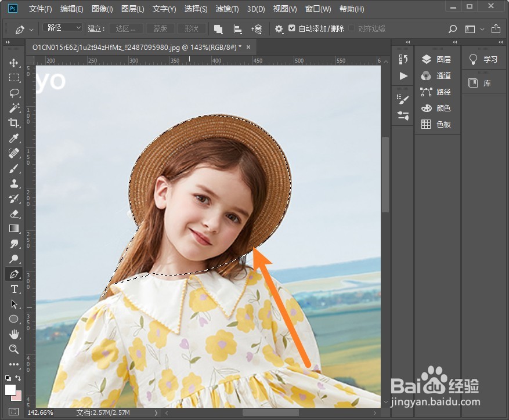Image resolution: width=509 pixels, height=420 pixels.
Task: Pick the Magic Wand tool
Action: pyautogui.click(x=14, y=108)
